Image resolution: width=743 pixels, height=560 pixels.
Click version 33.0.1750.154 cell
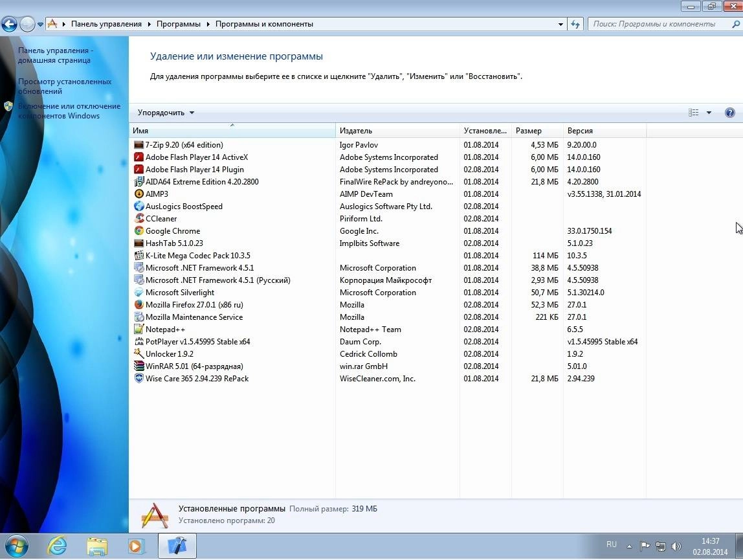click(x=590, y=231)
